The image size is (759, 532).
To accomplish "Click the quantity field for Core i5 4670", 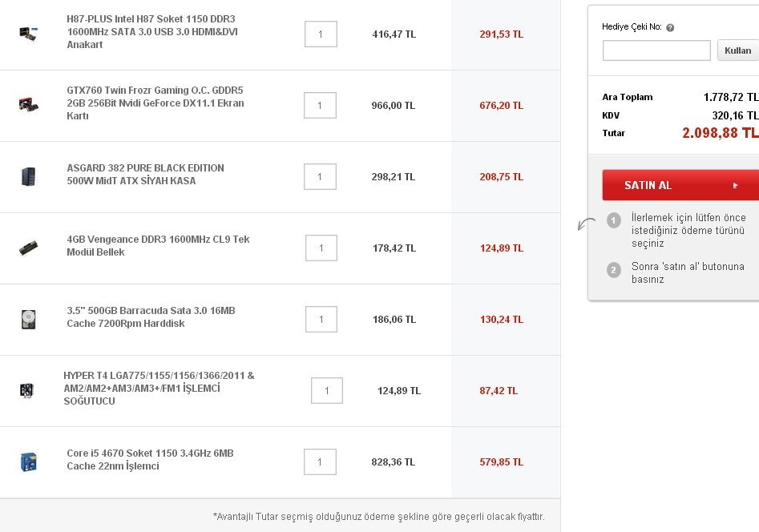I will pos(320,462).
